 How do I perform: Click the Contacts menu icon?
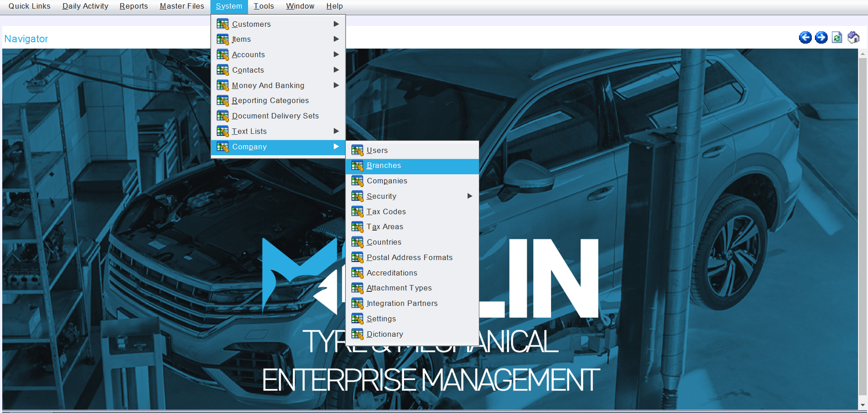point(223,70)
